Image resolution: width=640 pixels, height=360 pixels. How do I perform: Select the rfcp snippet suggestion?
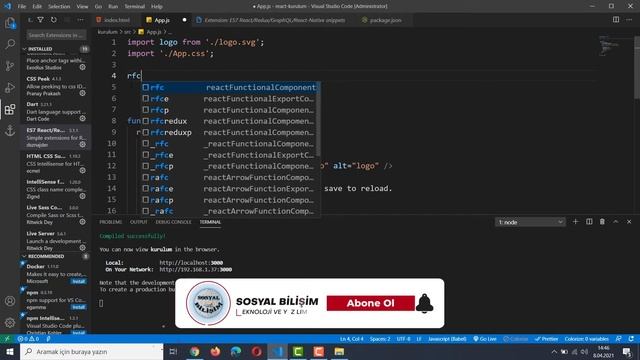tap(229, 110)
